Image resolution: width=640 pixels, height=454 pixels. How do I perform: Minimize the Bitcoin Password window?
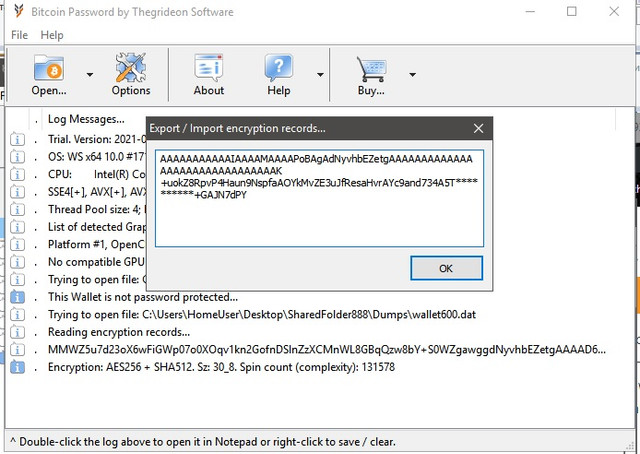pos(530,11)
